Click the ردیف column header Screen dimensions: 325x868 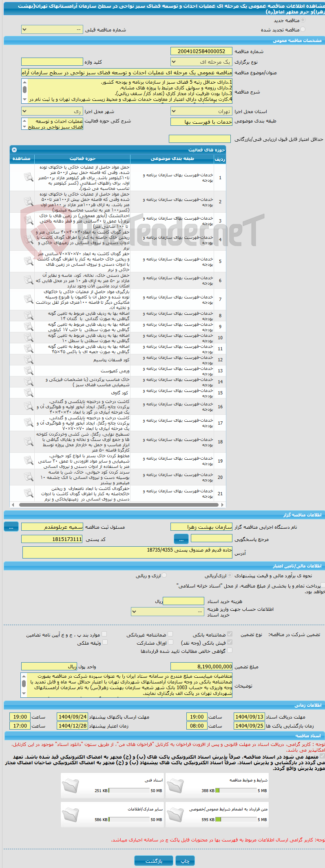tap(220, 159)
